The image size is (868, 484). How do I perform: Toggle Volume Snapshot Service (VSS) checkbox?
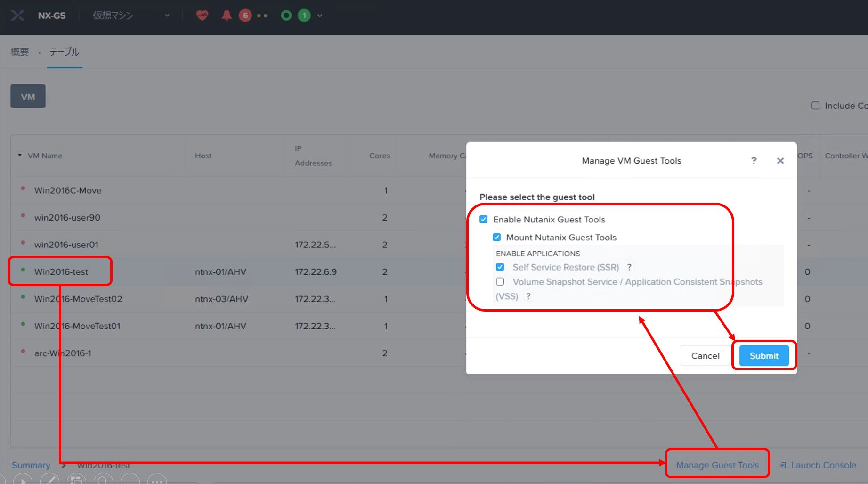[x=500, y=281]
